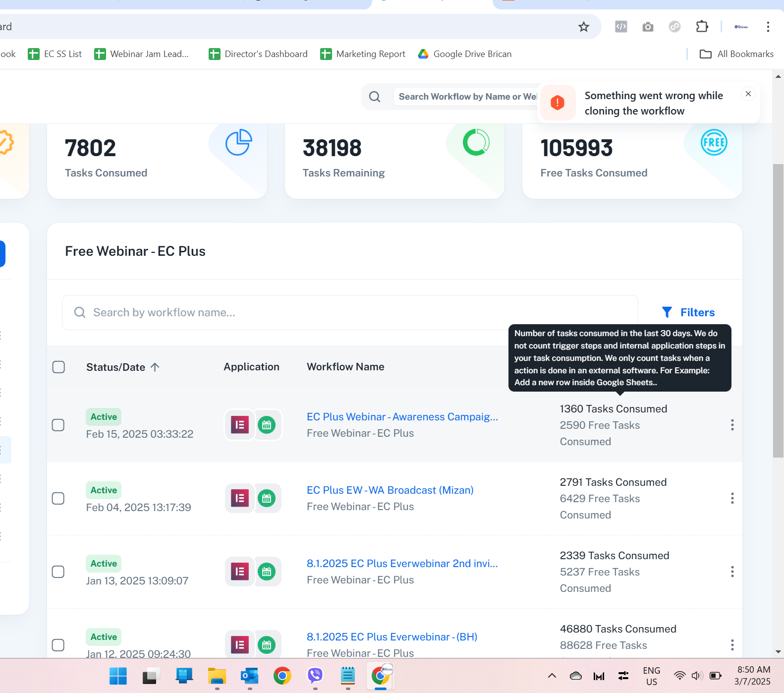Open the Everwebinar (BH) row options menu
The height and width of the screenshot is (693, 784).
pyautogui.click(x=732, y=645)
